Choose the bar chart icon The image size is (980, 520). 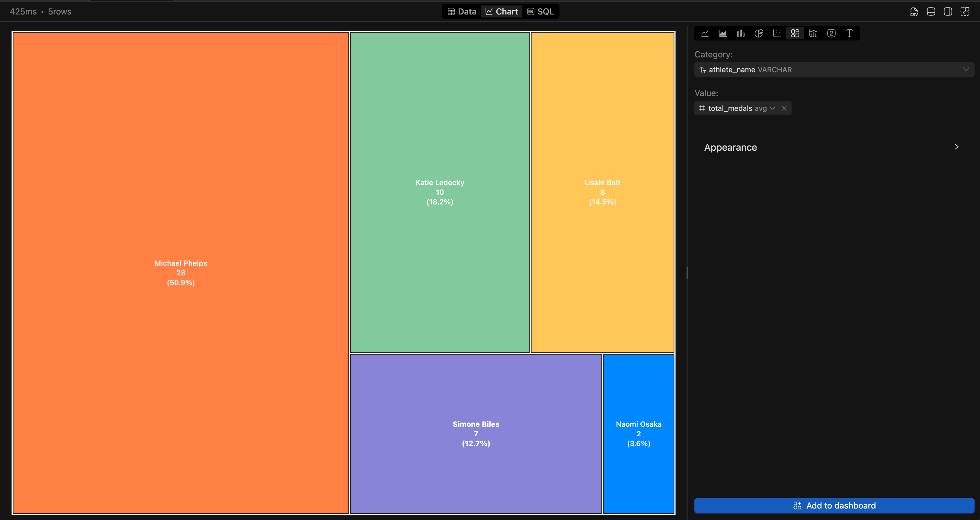point(741,33)
